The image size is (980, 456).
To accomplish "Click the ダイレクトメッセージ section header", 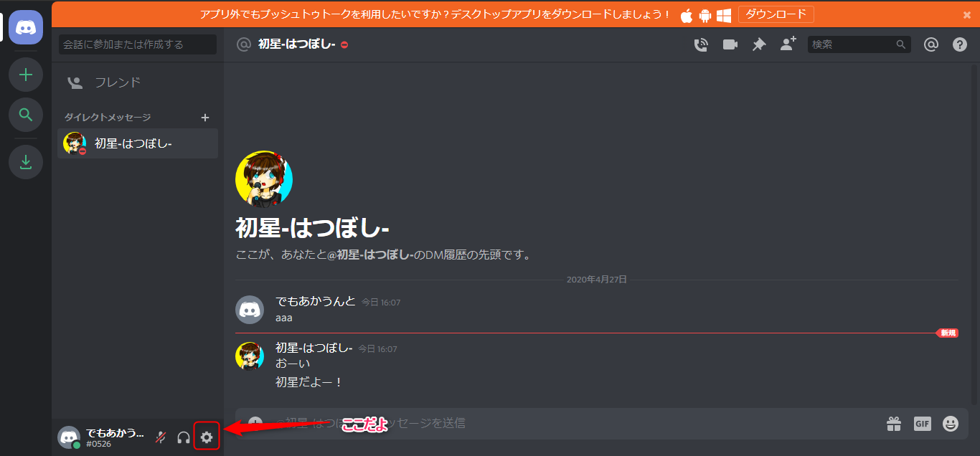I will (x=108, y=117).
